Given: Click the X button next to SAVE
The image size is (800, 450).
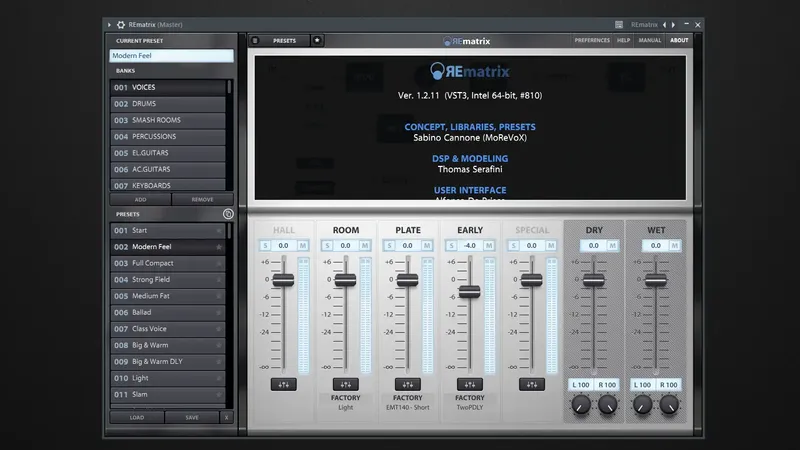Looking at the screenshot, I should pyautogui.click(x=227, y=417).
